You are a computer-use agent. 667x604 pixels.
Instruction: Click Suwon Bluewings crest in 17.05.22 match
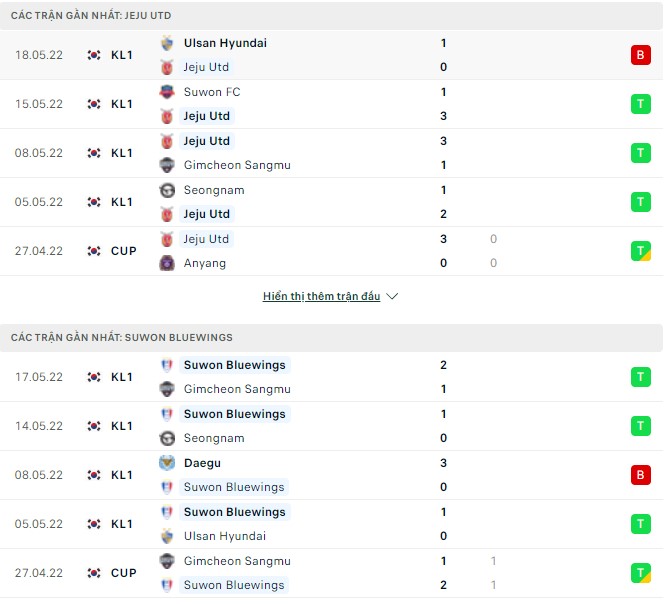click(167, 365)
